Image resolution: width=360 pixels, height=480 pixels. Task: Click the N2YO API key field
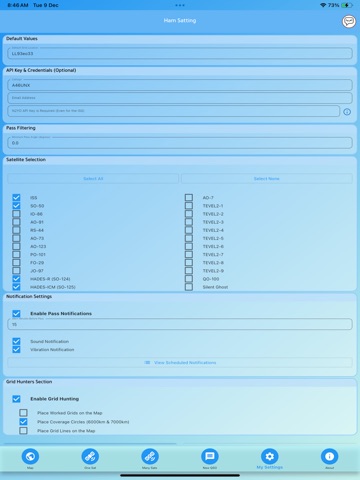(174, 111)
